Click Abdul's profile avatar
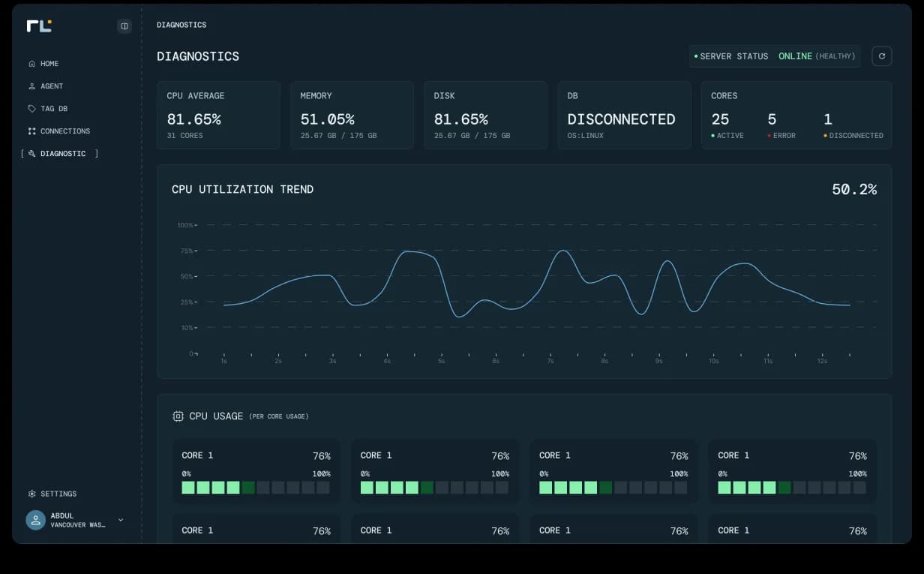924x574 pixels. click(x=35, y=520)
